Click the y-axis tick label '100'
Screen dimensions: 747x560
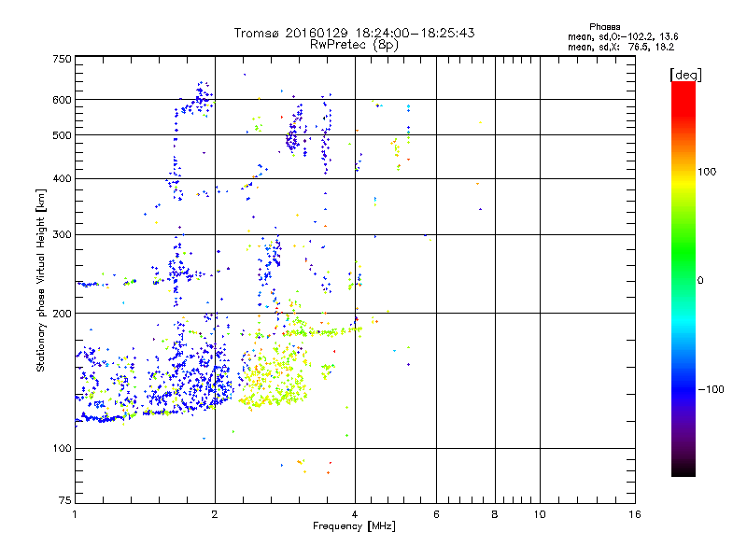62,449
